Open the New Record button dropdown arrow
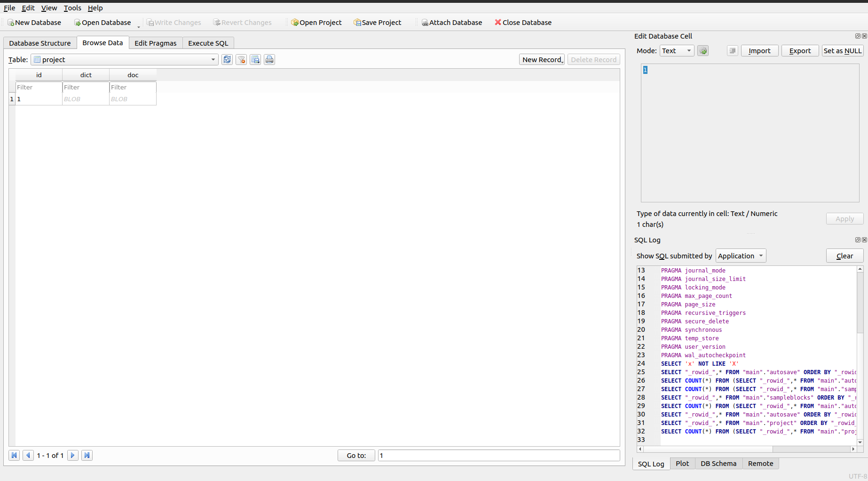 562,61
